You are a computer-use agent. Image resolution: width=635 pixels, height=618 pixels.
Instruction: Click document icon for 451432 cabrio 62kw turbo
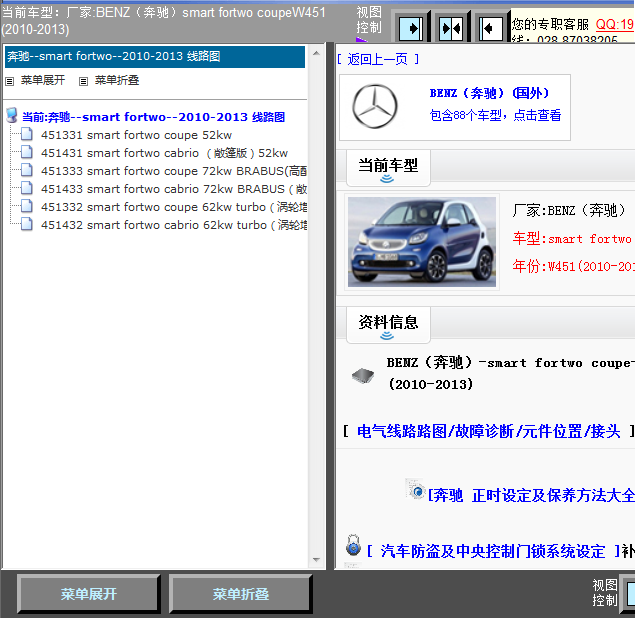tap(27, 224)
